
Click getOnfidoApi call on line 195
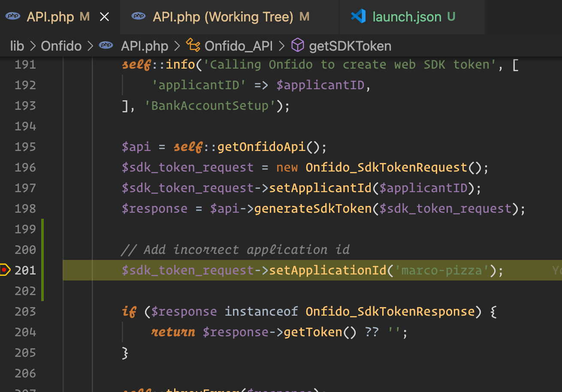click(x=261, y=147)
